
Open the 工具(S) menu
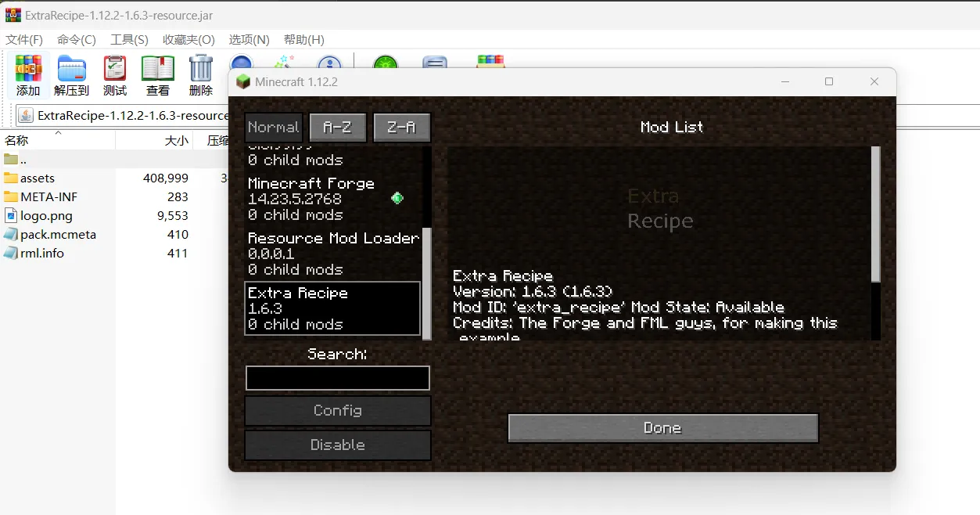coord(129,39)
